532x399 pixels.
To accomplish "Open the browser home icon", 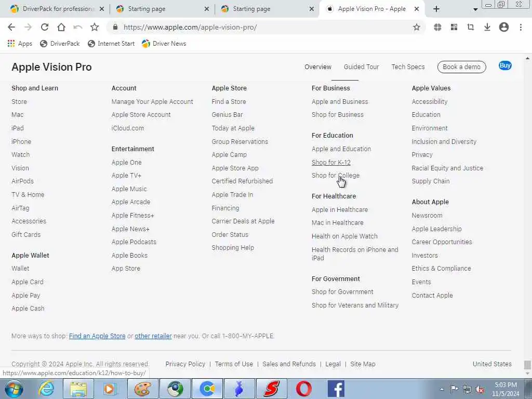I will [61, 27].
